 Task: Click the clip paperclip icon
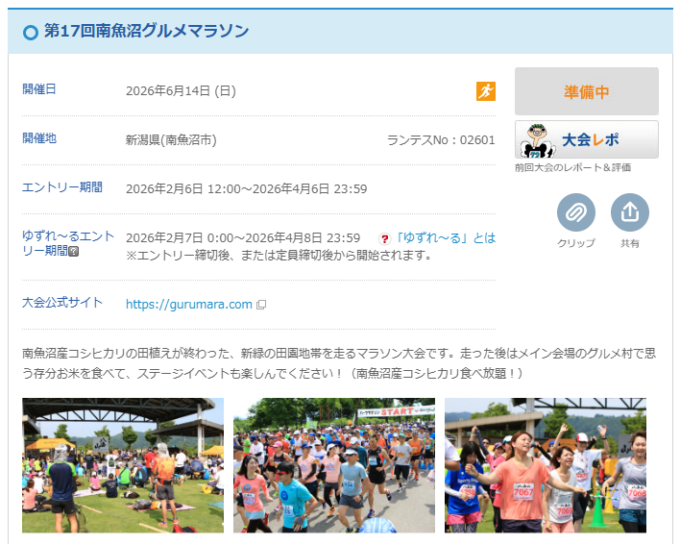pos(576,212)
